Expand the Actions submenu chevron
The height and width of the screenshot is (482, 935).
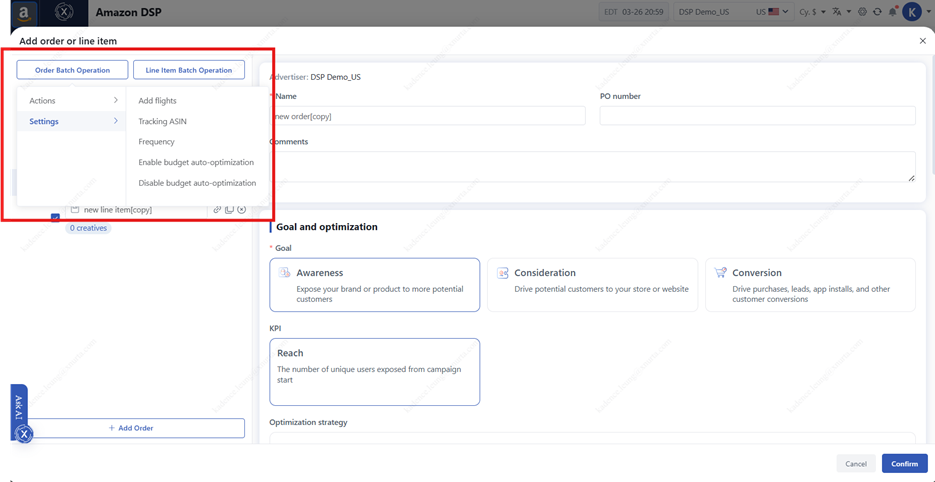116,100
